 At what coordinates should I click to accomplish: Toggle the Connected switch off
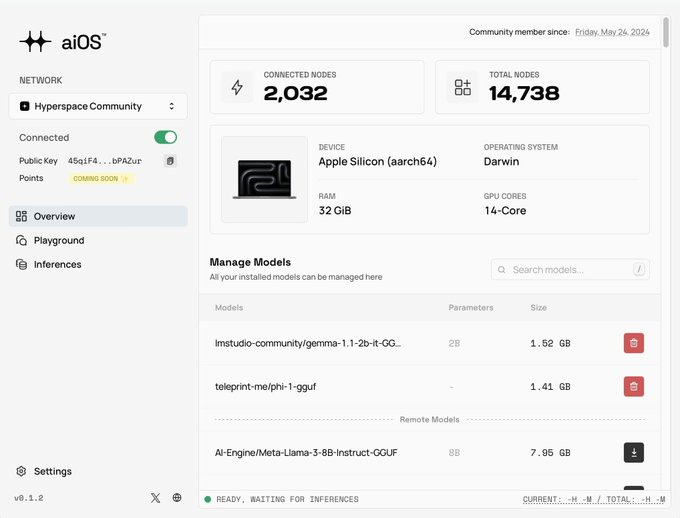tap(165, 137)
